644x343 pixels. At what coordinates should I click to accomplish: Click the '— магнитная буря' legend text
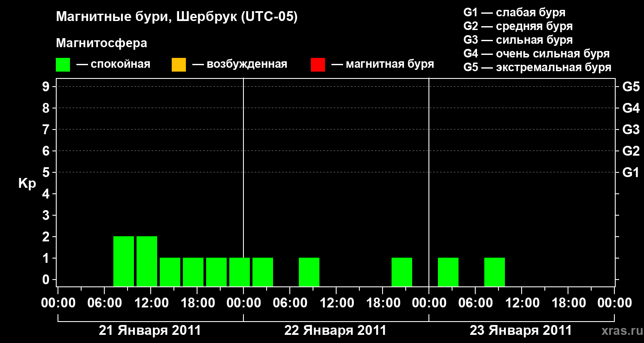pos(383,64)
